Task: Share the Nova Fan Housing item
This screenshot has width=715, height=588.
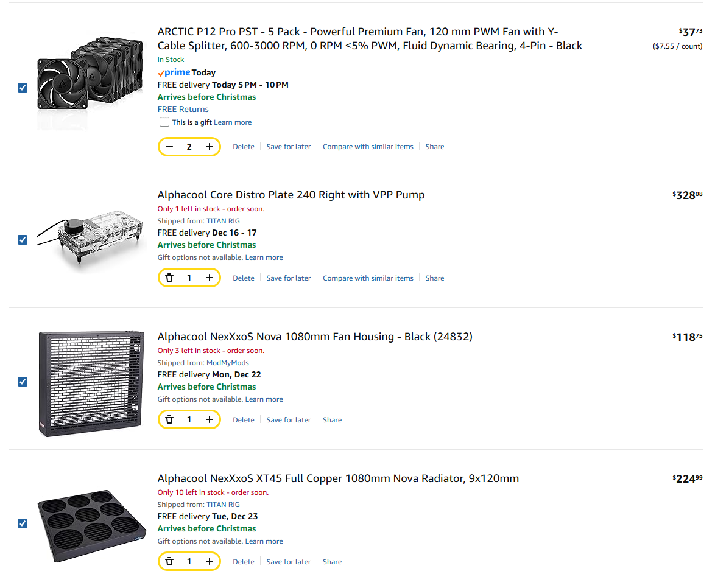Action: pyautogui.click(x=332, y=420)
